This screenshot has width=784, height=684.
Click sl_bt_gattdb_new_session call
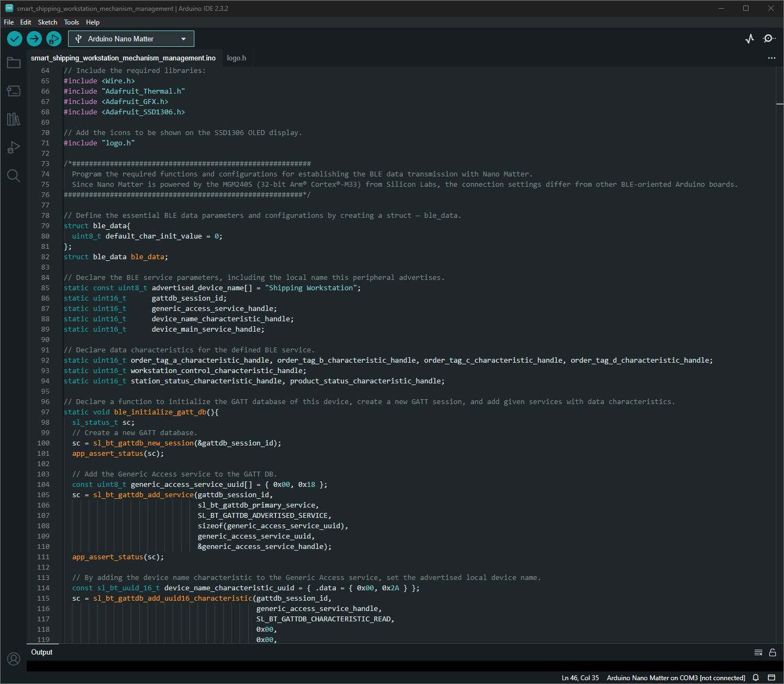[x=143, y=443]
